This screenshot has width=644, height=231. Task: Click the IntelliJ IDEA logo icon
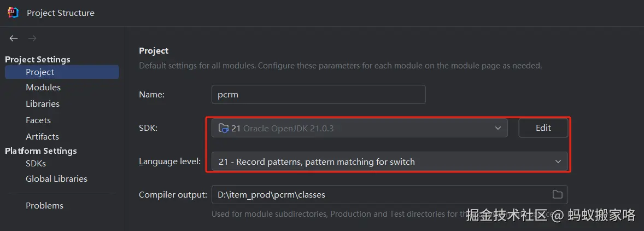[13, 13]
